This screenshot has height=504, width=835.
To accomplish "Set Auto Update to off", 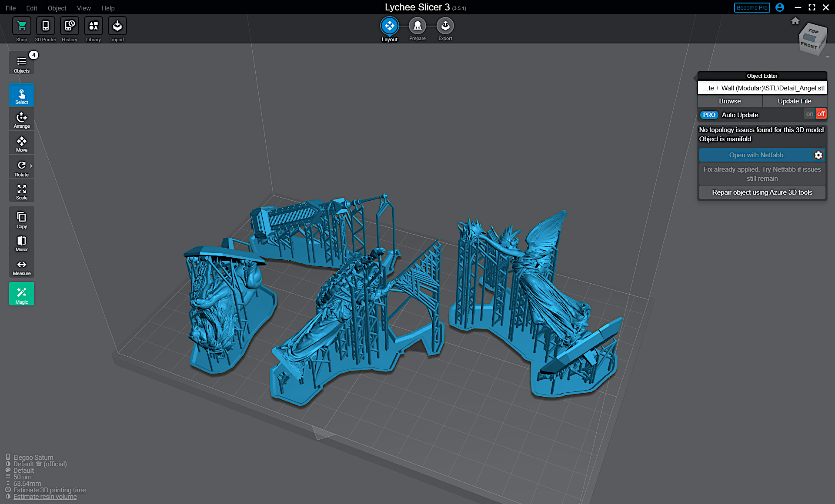I will 821,114.
